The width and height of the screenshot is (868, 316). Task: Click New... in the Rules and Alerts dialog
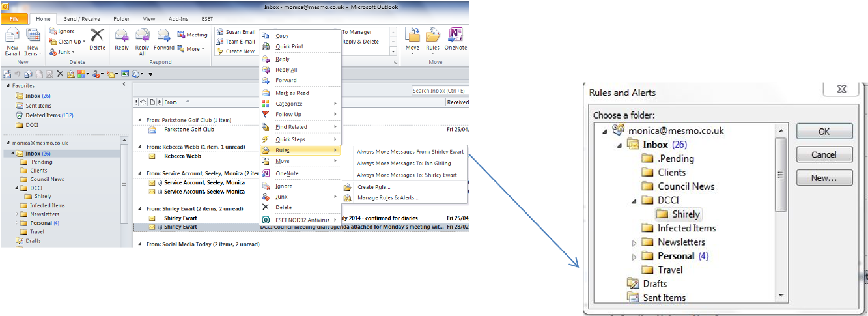tap(824, 178)
